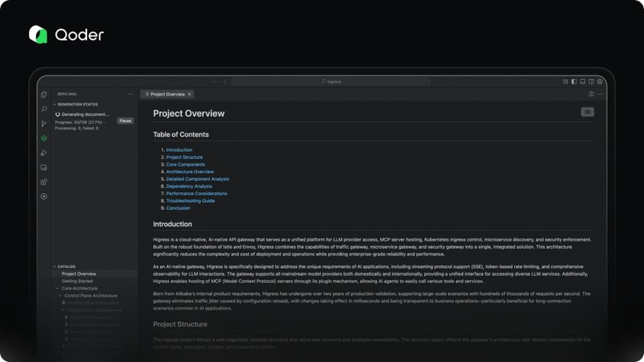
Task: Toggle the secondary sidebar layout icon
Action: coord(591,82)
